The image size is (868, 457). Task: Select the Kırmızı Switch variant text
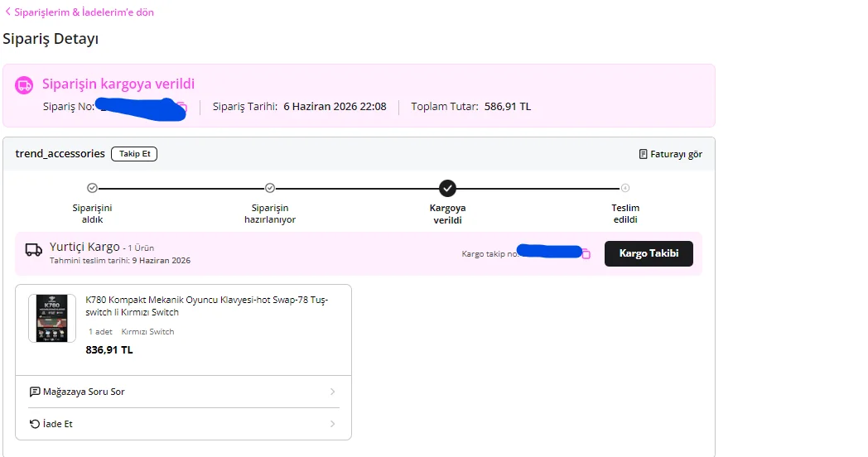pos(147,331)
